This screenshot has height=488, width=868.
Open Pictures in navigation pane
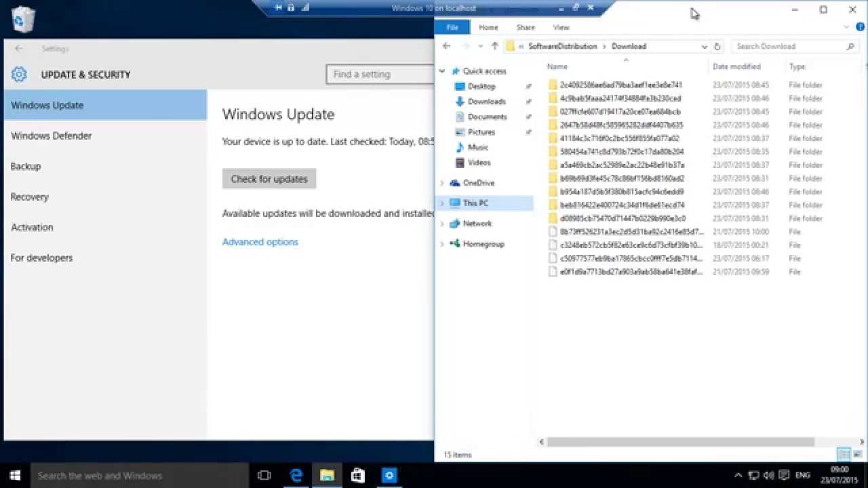(481, 132)
